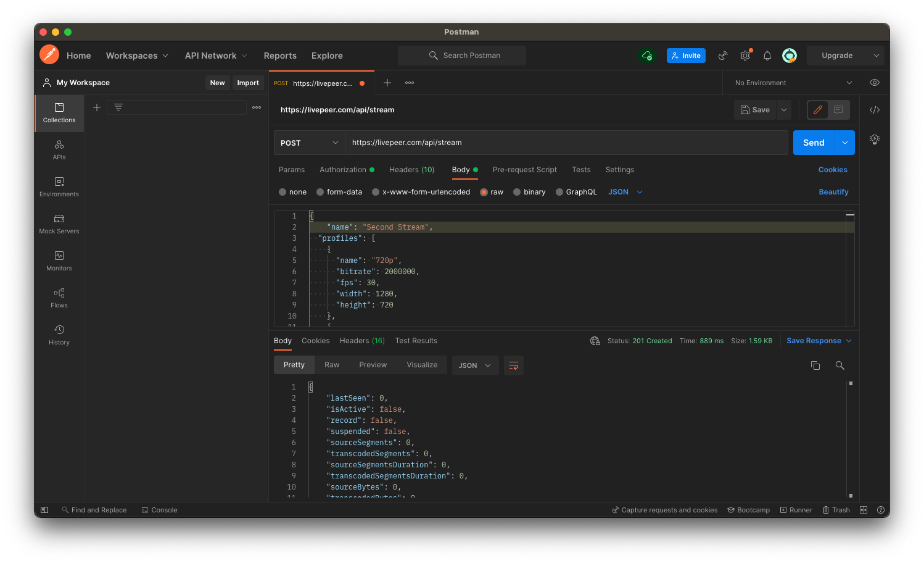The width and height of the screenshot is (924, 563).
Task: Click the collections filter icon
Action: click(118, 107)
